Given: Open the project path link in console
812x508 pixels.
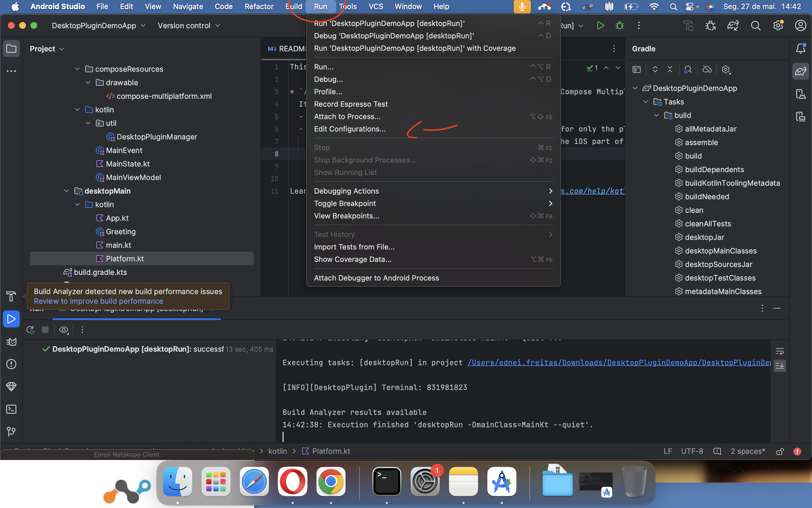Looking at the screenshot, I should (619, 363).
